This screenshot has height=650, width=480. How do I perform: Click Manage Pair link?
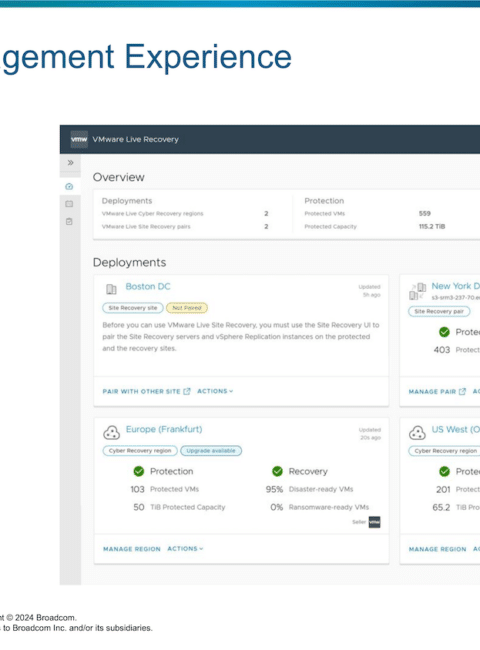click(432, 391)
